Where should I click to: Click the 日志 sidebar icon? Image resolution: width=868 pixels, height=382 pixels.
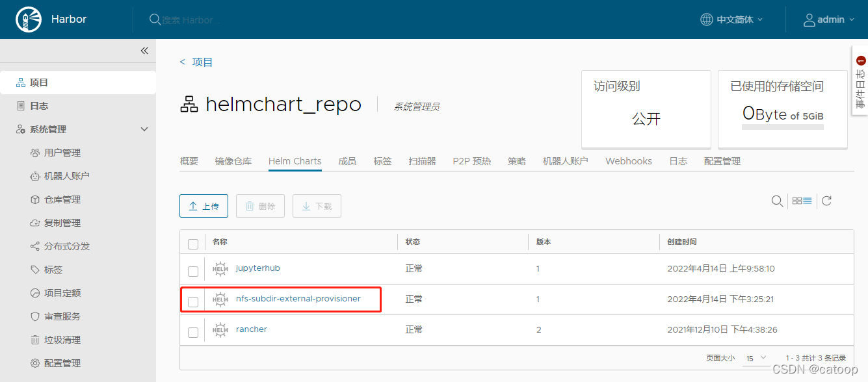pyautogui.click(x=21, y=106)
